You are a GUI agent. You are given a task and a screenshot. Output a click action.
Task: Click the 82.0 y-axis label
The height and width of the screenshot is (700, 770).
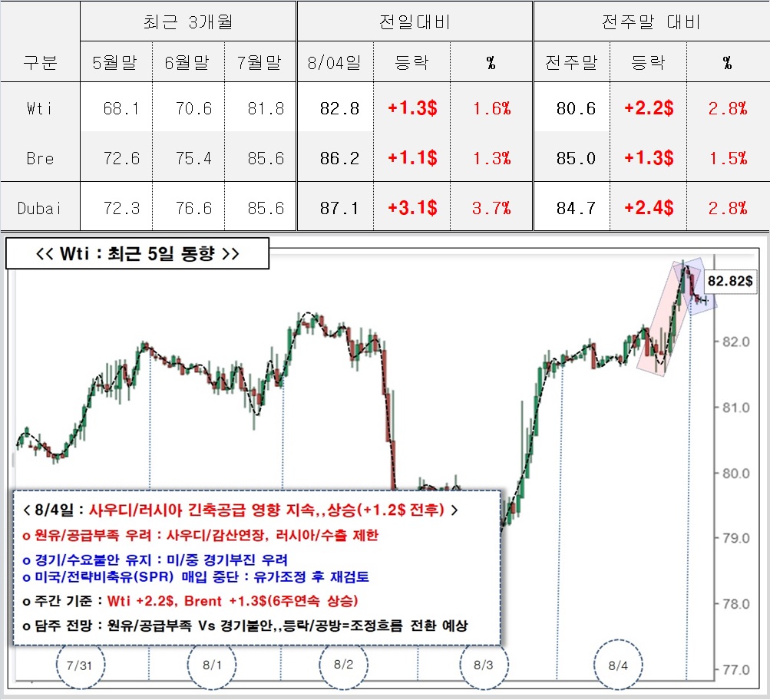tap(735, 342)
